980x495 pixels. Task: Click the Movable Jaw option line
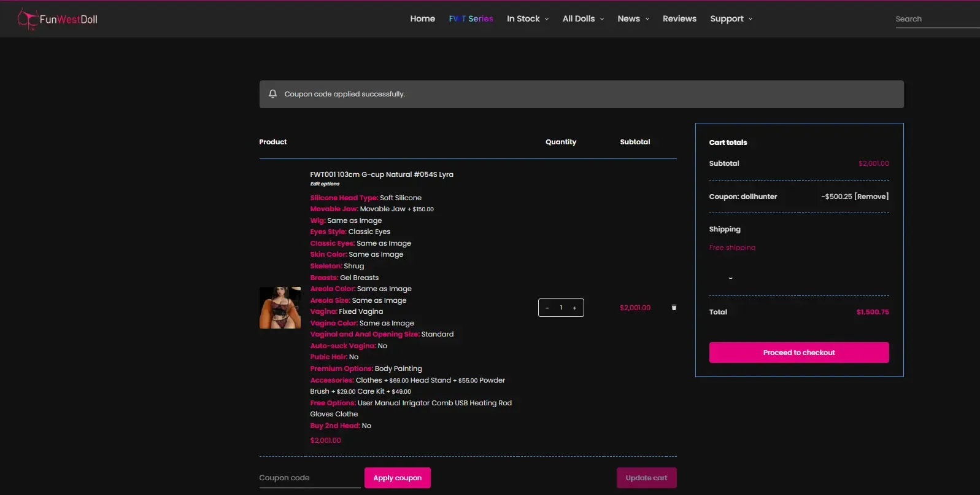point(372,209)
